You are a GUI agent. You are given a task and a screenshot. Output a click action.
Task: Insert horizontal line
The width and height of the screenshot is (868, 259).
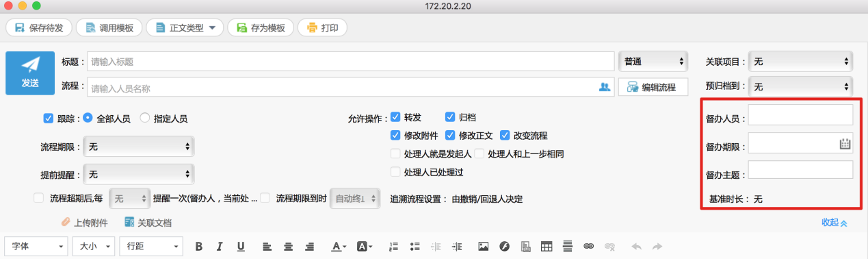tap(567, 246)
